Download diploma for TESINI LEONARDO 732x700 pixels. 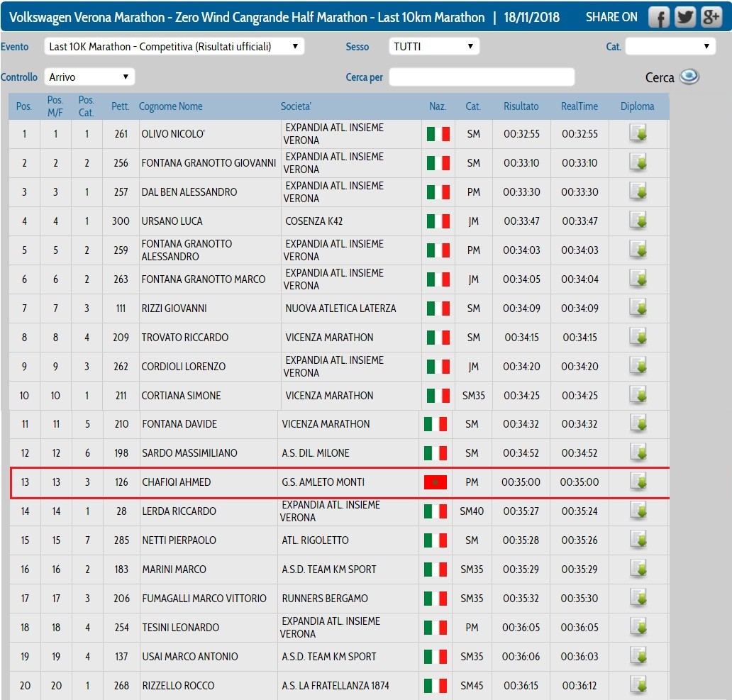[638, 627]
